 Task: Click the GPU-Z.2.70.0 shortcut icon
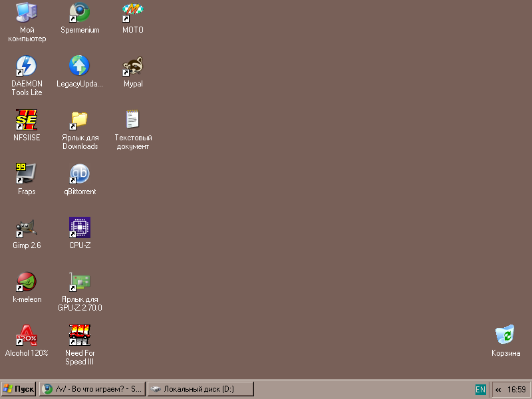point(80,281)
